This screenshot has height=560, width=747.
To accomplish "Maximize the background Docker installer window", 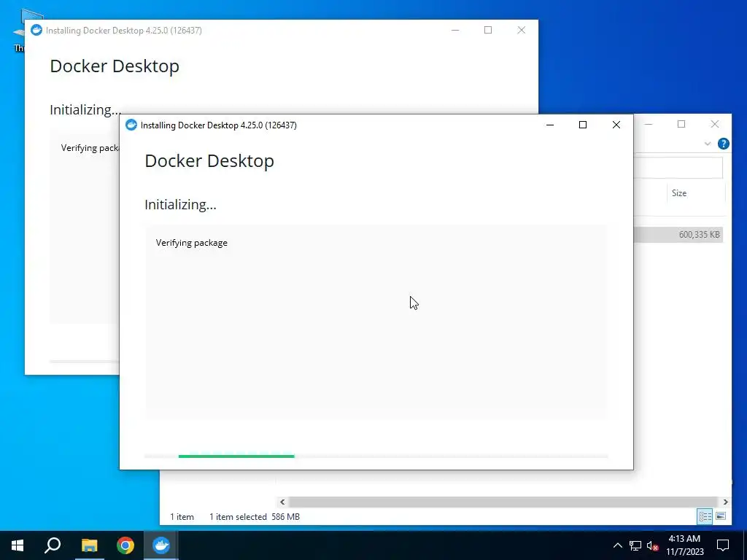I will point(488,30).
